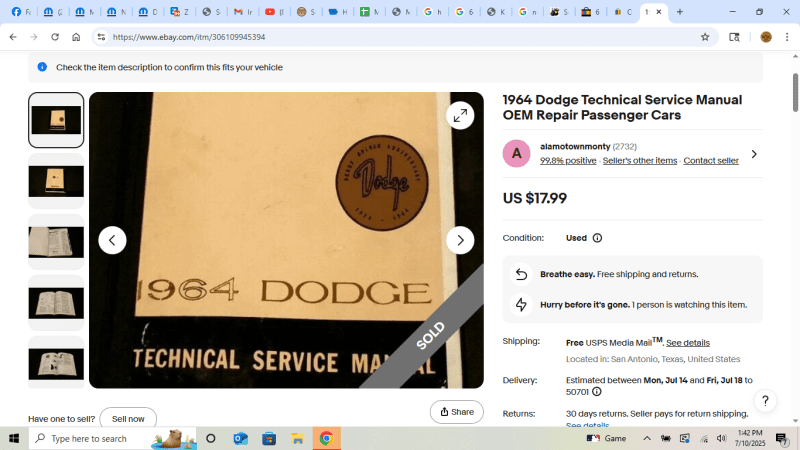
Task: Select the fourth thumbnail of open book
Action: [56, 303]
